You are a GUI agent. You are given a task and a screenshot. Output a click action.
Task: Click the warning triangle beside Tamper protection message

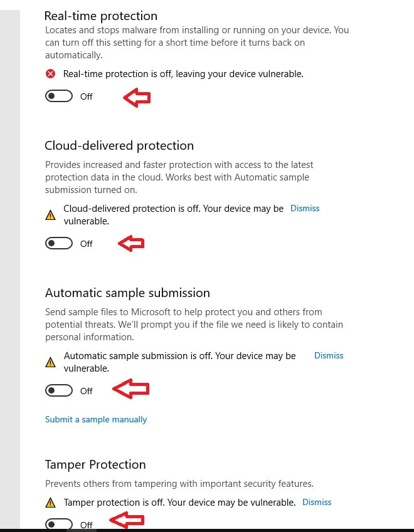point(50,503)
